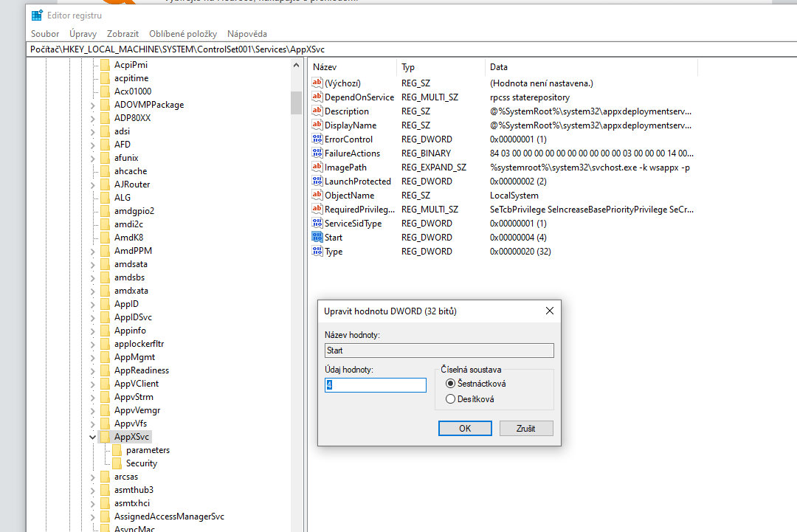The image size is (797, 532).
Task: Click the AppXSvc folder icon in tree
Action: [105, 437]
